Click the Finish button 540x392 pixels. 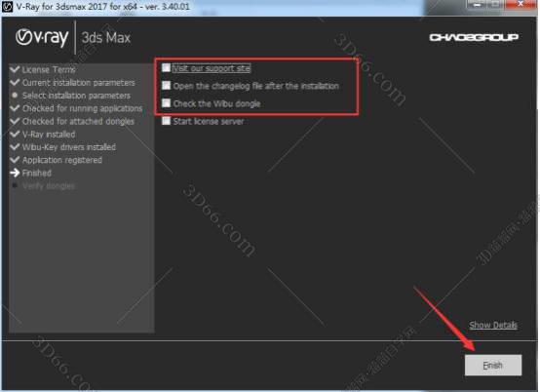(x=493, y=365)
